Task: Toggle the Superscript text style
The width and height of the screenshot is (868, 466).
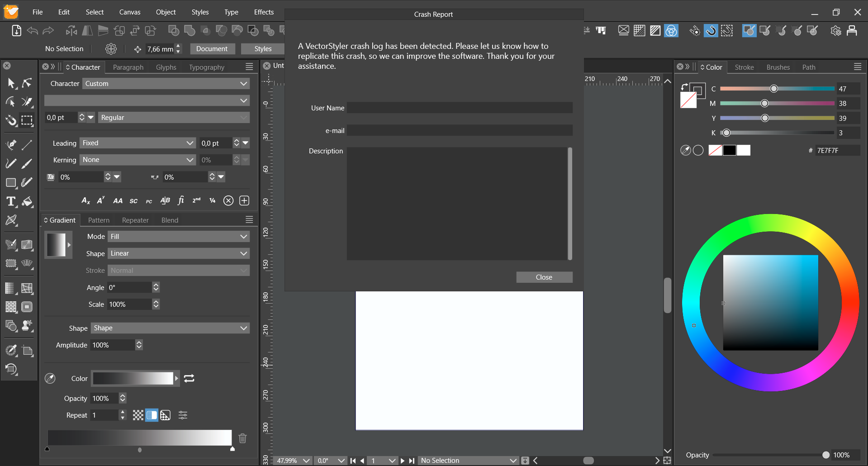Action: click(101, 200)
